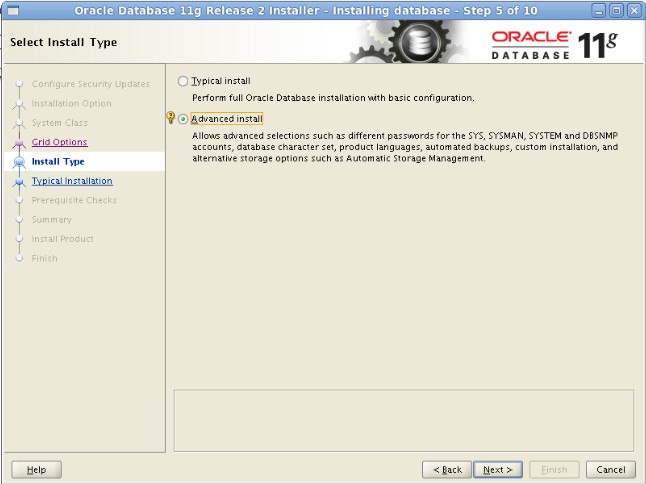Click the Install Product step label
Image resolution: width=646 pixels, height=484 pixels.
point(62,239)
